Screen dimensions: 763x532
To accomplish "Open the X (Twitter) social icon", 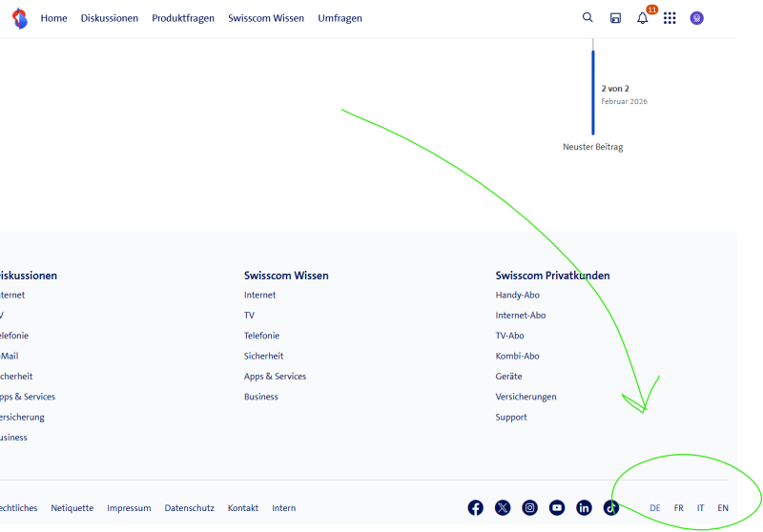I will point(503,508).
